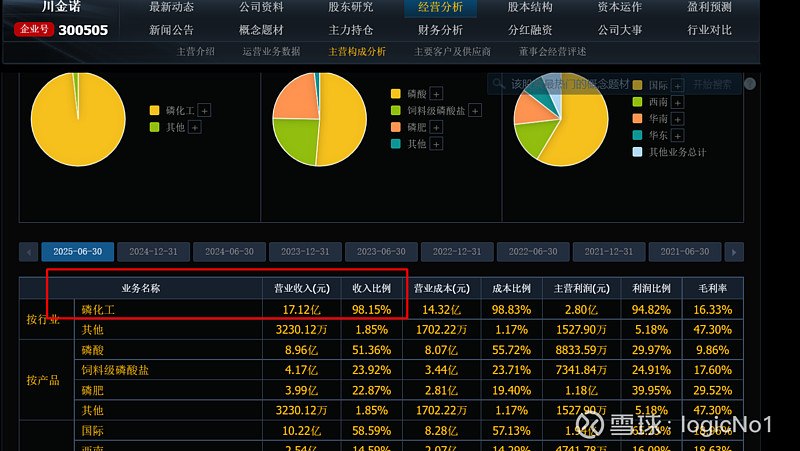Click the region breakdown pie chart
800x451 pixels.
[561, 119]
